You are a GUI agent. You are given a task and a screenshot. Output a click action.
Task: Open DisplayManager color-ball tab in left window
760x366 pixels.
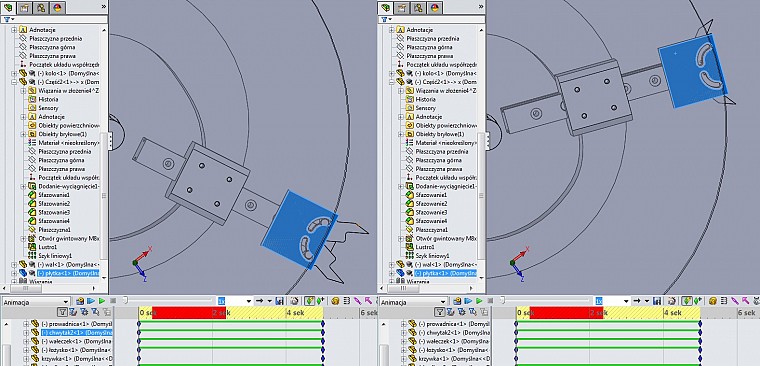(58, 7)
